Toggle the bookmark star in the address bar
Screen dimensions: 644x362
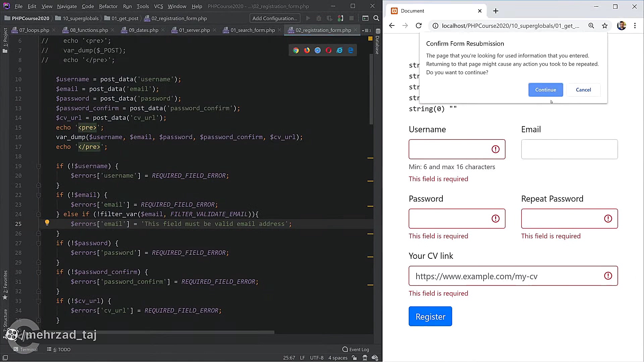pos(604,25)
